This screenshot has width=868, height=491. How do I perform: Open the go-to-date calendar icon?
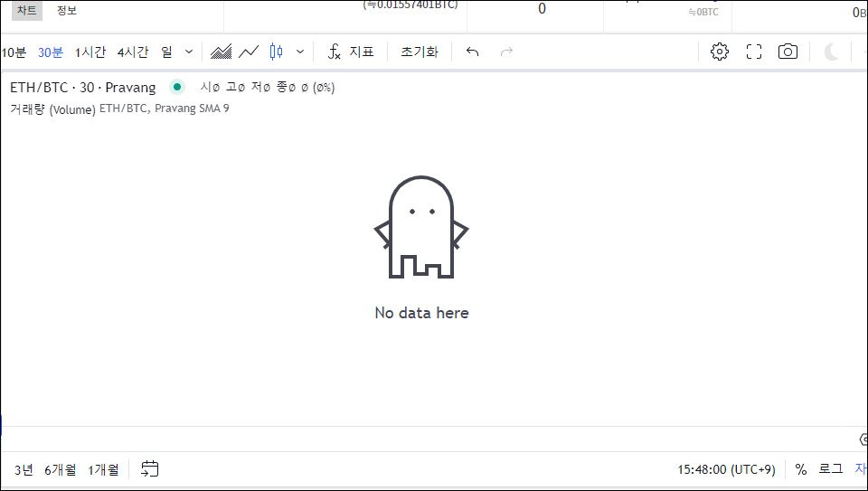[x=150, y=468]
